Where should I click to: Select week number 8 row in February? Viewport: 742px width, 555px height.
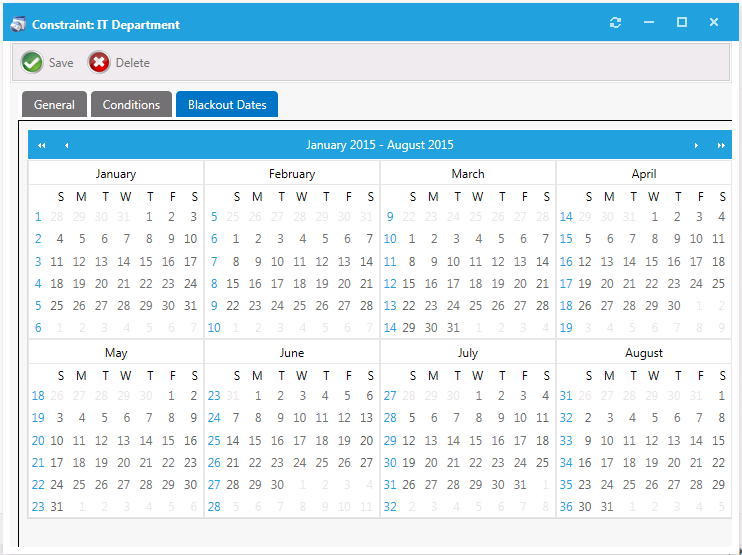tap(214, 284)
